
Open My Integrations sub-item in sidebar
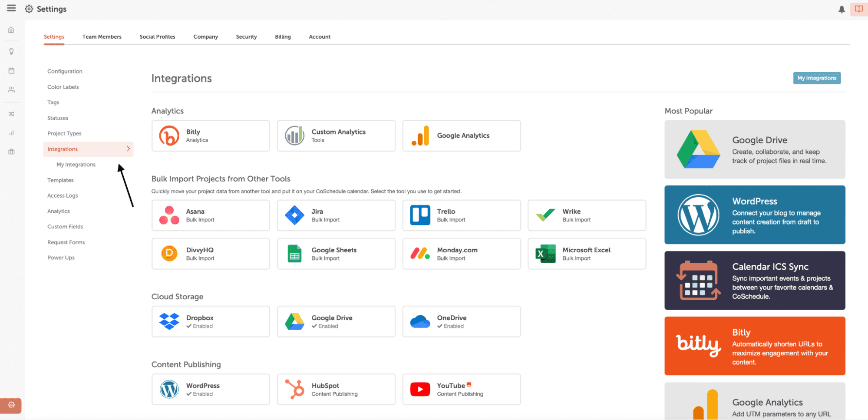[x=76, y=165]
